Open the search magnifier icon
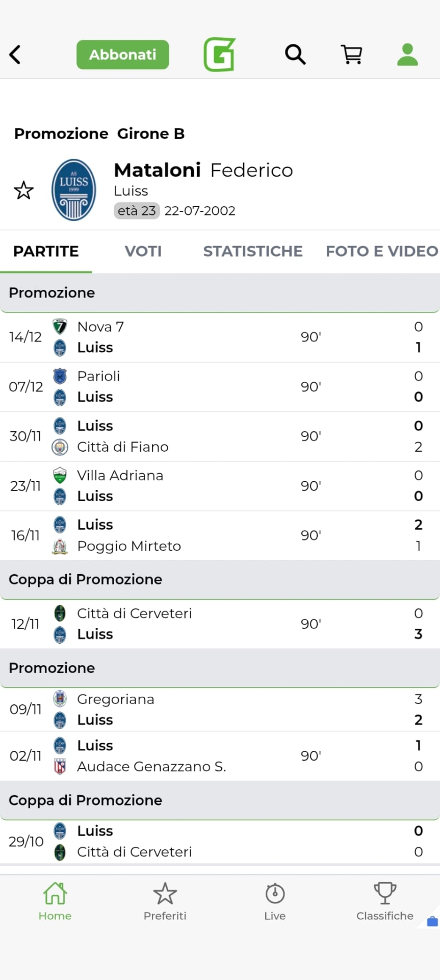Image resolution: width=440 pixels, height=980 pixels. point(295,54)
